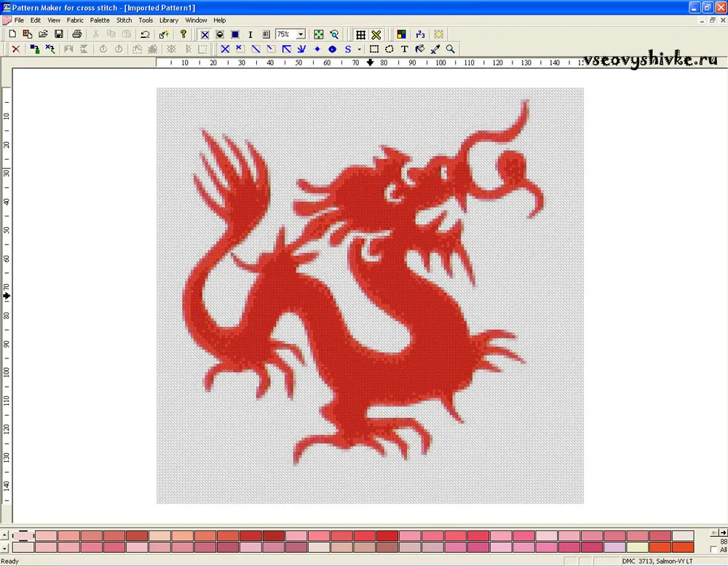Viewport: 728px width, 566px height.
Task: Open the Palette menu
Action: [x=100, y=20]
